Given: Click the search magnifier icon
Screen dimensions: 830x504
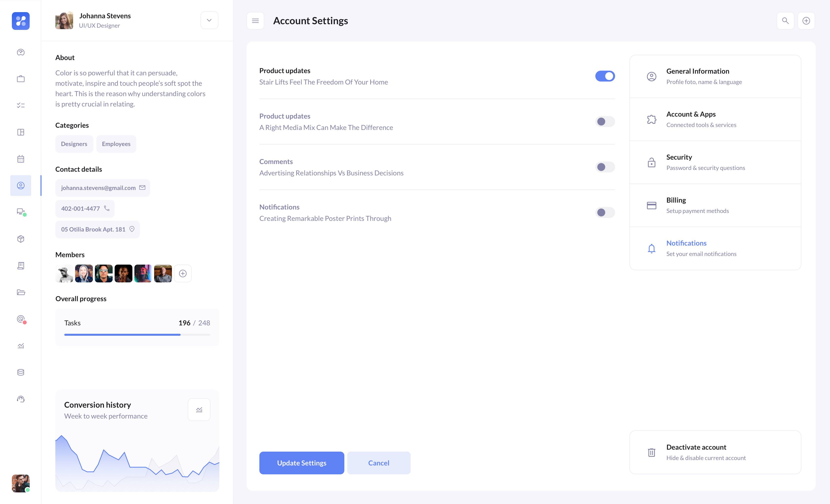Looking at the screenshot, I should 785,21.
